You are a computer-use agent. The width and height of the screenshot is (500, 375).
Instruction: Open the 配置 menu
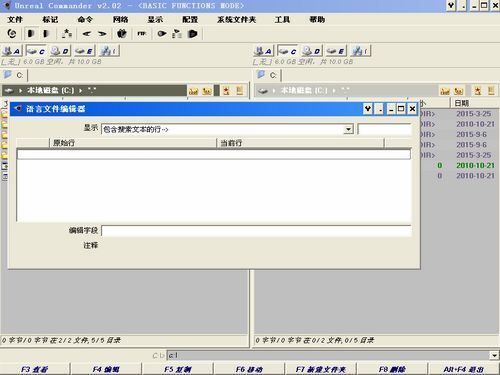click(x=190, y=20)
